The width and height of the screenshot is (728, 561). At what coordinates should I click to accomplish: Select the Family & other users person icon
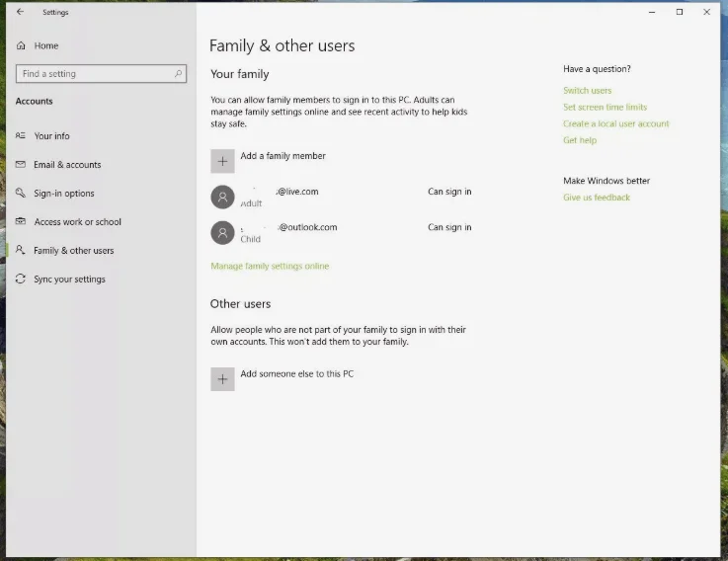[x=21, y=250]
